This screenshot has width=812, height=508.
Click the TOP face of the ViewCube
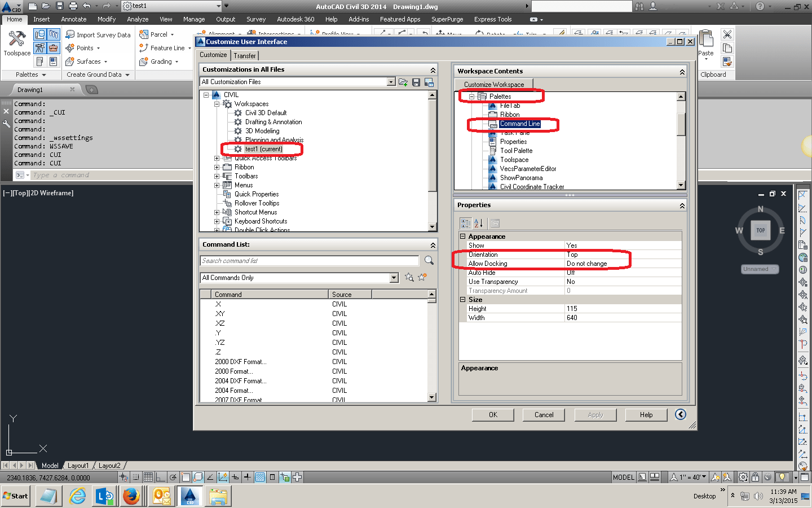click(761, 230)
